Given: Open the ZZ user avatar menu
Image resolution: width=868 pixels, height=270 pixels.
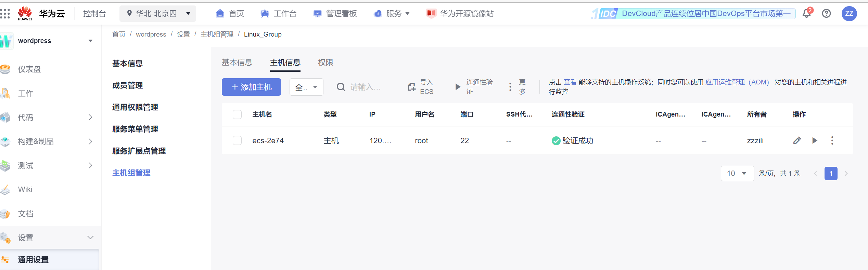Looking at the screenshot, I should [x=849, y=13].
